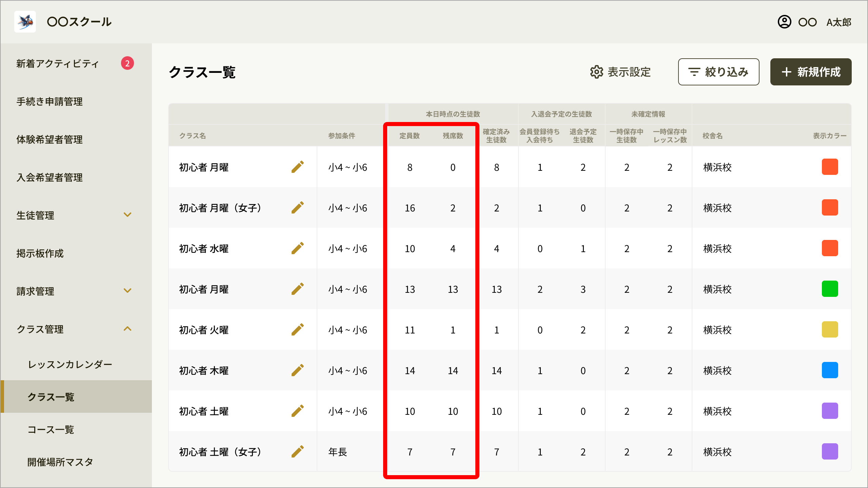Edit 初心者 水曜 class with pencil icon

pyautogui.click(x=297, y=248)
